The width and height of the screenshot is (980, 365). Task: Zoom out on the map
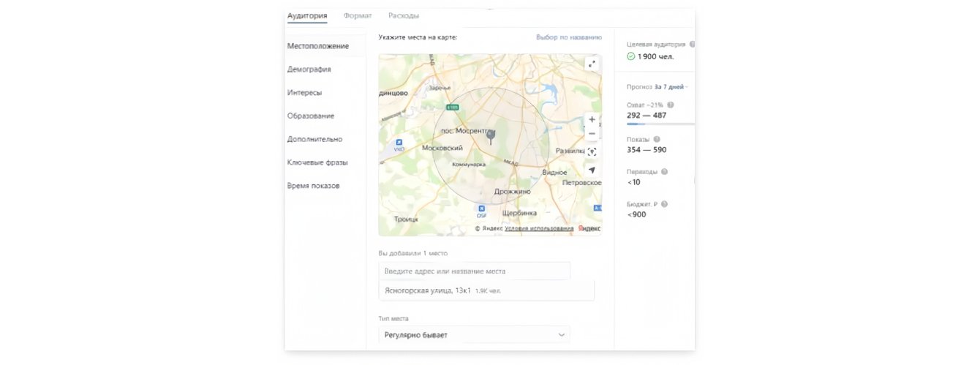(x=592, y=133)
